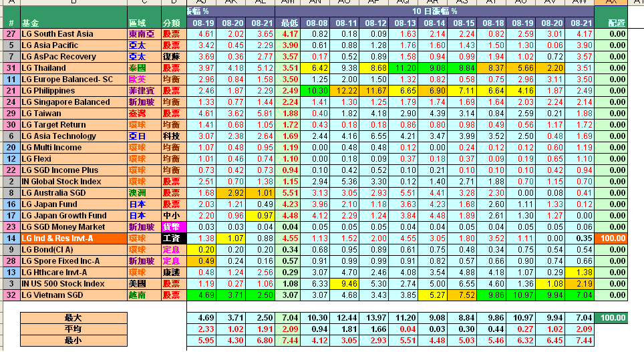This screenshot has width=644, height=352.
Task: Select column B header
Action: pyautogui.click(x=72, y=3)
